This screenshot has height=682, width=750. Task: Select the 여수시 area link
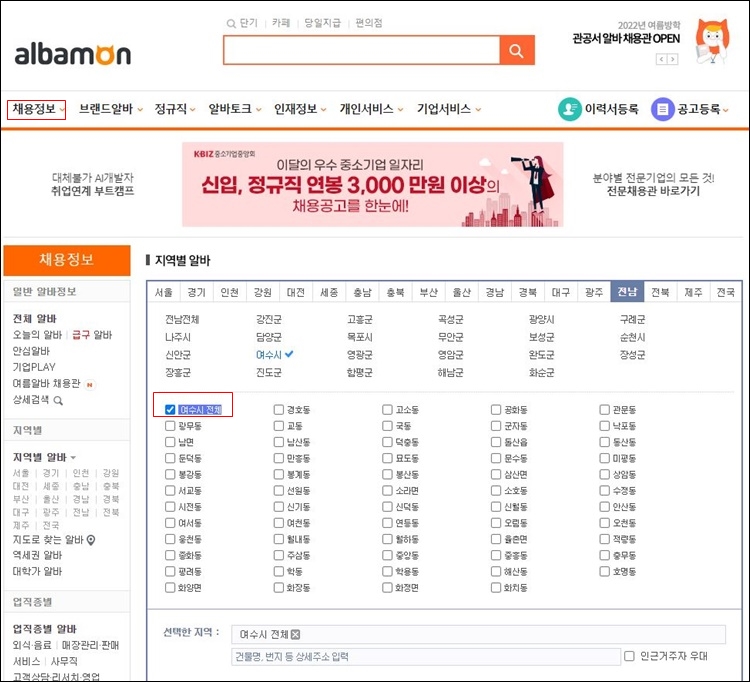click(269, 354)
